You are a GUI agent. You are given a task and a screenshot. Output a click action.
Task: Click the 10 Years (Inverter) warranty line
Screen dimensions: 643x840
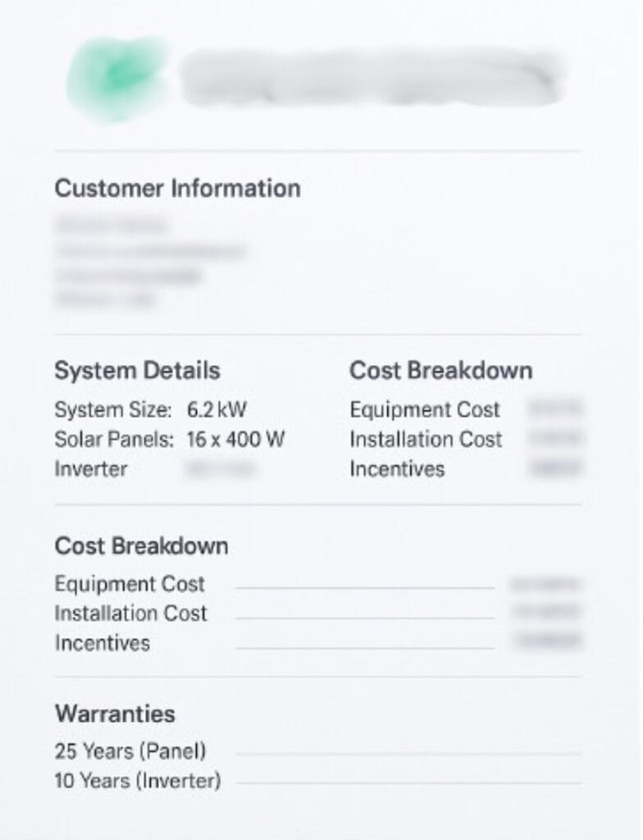point(138,781)
